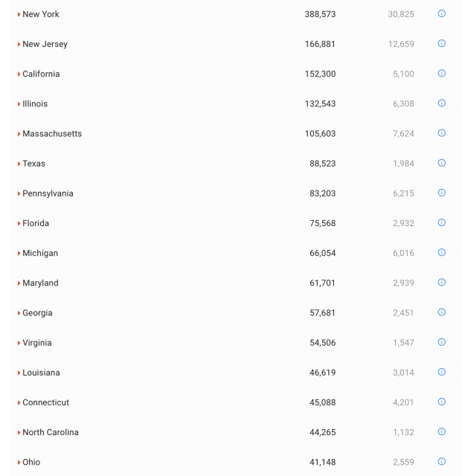Expand the Georgia row triangle
Screen dimensions: 468x476
tap(19, 313)
